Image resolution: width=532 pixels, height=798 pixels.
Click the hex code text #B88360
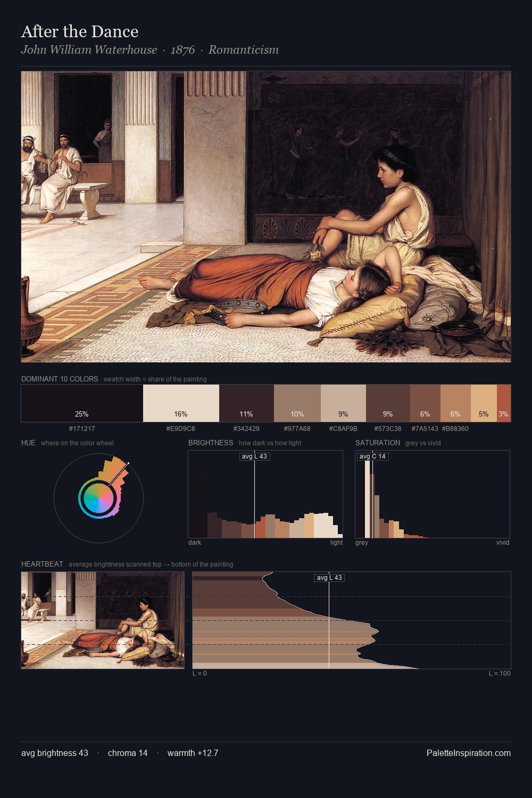(x=455, y=428)
